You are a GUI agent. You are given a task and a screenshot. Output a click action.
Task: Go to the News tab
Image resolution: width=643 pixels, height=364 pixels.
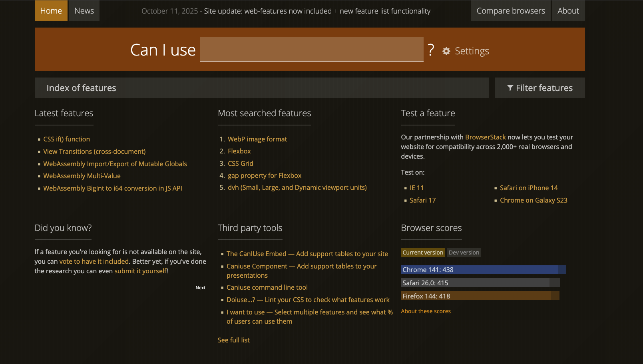(84, 11)
